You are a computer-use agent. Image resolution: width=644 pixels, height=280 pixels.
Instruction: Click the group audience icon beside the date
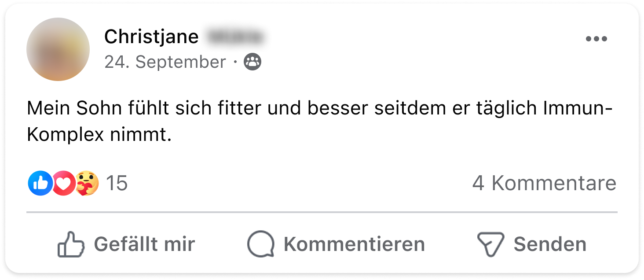[x=252, y=63]
